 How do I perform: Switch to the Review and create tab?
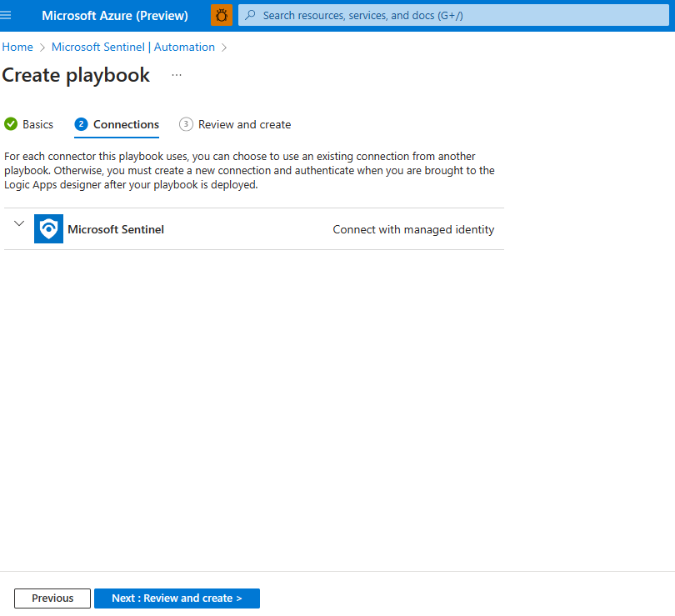coord(242,123)
